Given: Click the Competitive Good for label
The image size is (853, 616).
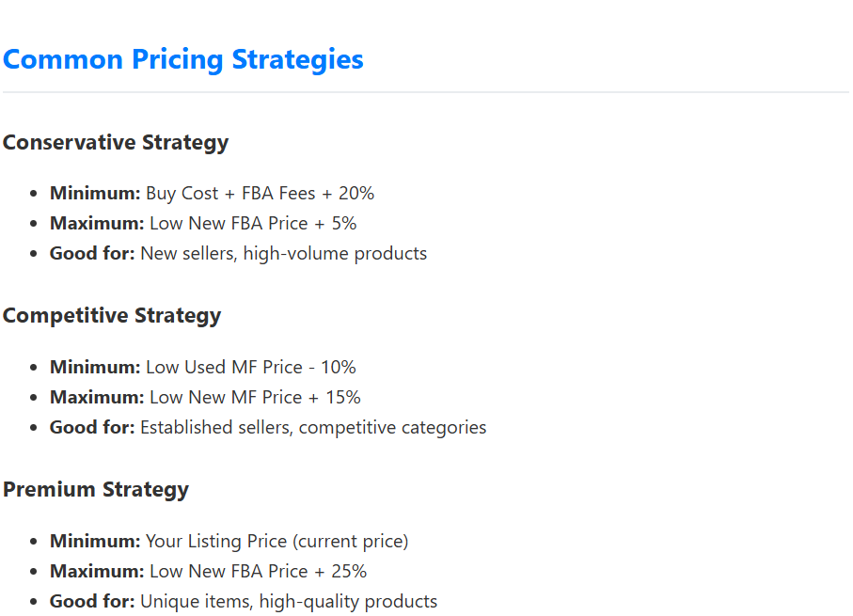Looking at the screenshot, I should pyautogui.click(x=92, y=428).
